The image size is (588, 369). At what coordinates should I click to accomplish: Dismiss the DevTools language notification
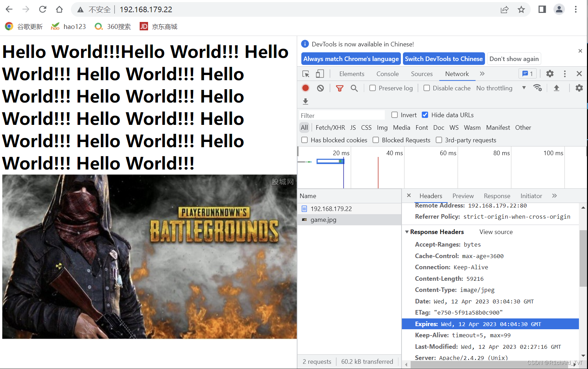pos(580,51)
